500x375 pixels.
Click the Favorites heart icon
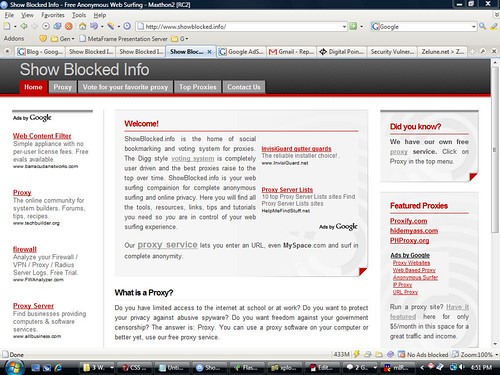click(43, 39)
